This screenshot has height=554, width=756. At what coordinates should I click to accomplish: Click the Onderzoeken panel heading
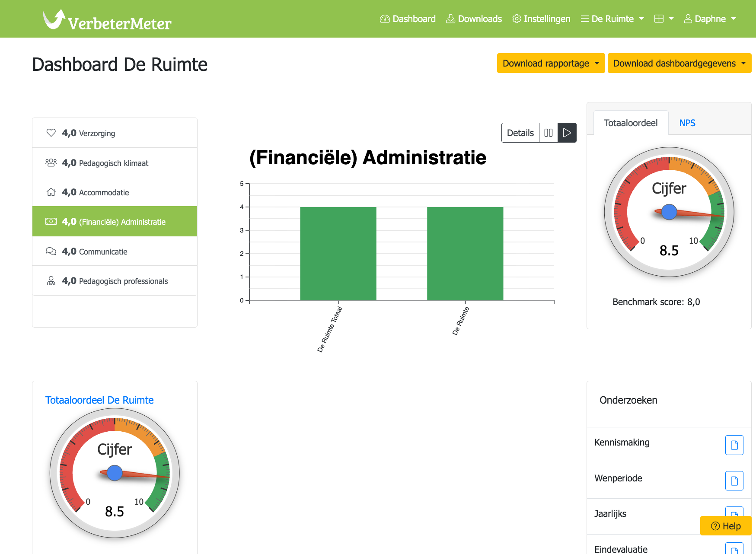tap(628, 400)
